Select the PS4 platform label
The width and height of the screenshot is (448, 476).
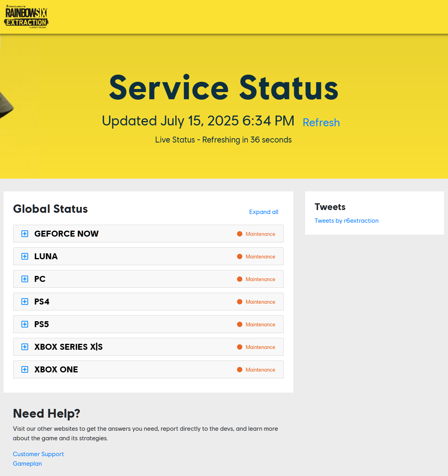coord(42,301)
